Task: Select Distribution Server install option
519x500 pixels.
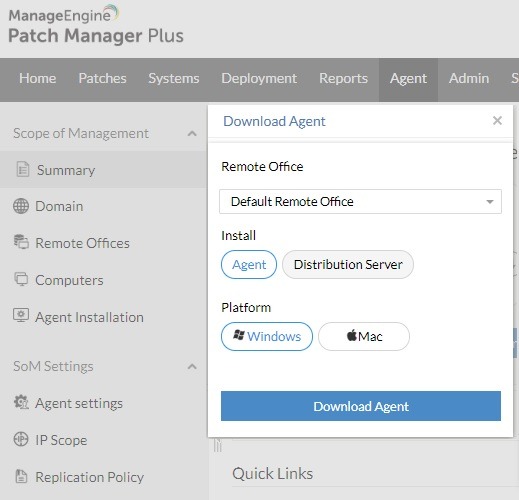Action: (x=348, y=264)
